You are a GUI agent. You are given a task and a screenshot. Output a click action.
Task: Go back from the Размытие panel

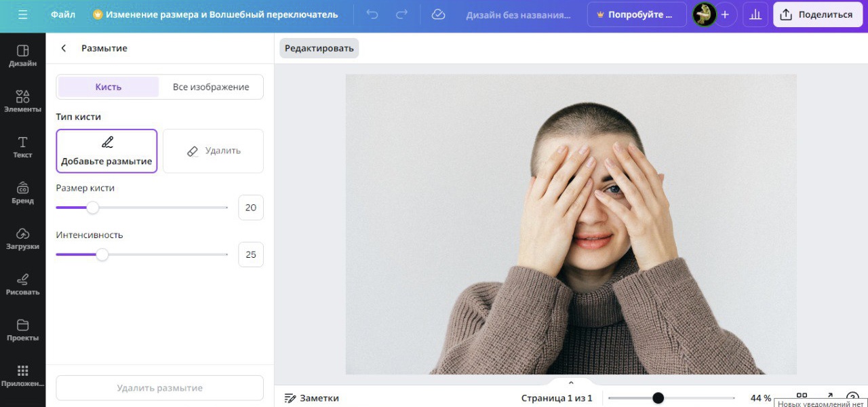click(64, 48)
